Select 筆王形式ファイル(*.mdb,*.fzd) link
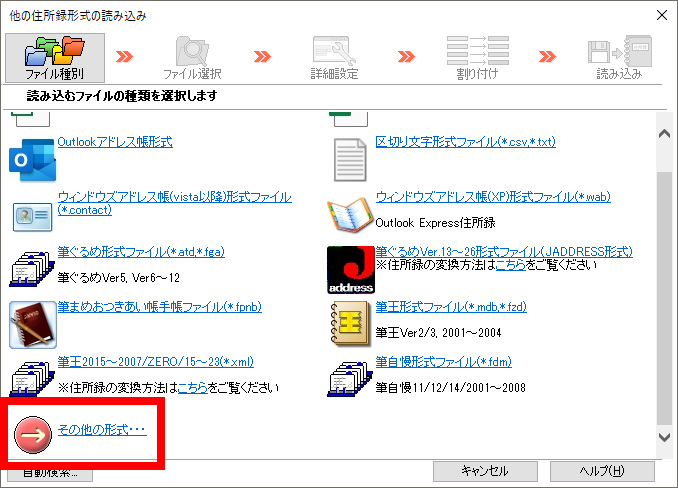This screenshot has height=488, width=678. point(451,307)
